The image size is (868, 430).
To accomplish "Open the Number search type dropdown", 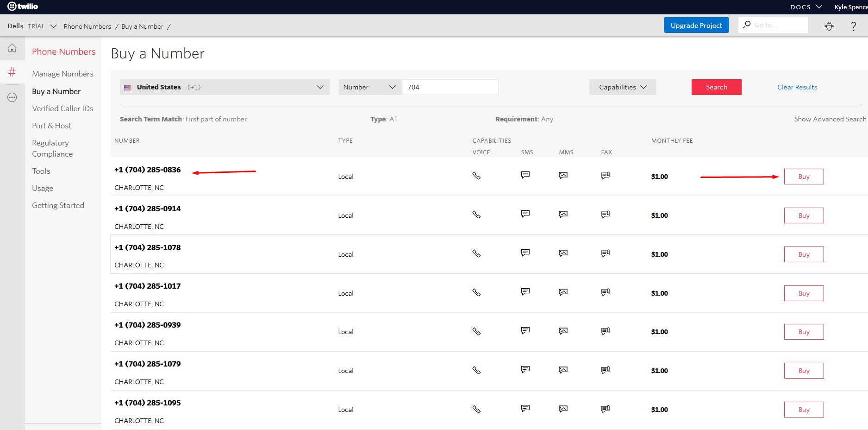I will pyautogui.click(x=369, y=87).
